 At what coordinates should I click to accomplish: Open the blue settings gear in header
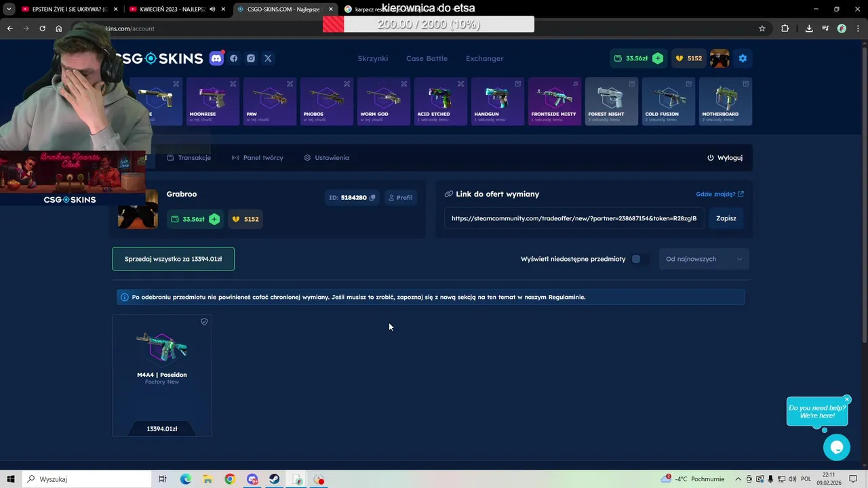click(743, 58)
